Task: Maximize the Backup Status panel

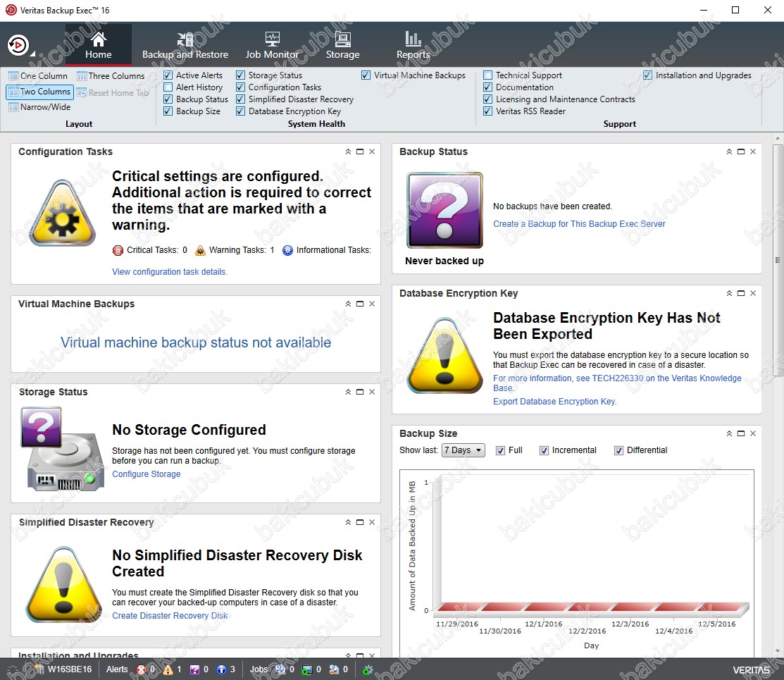Action: (x=741, y=152)
